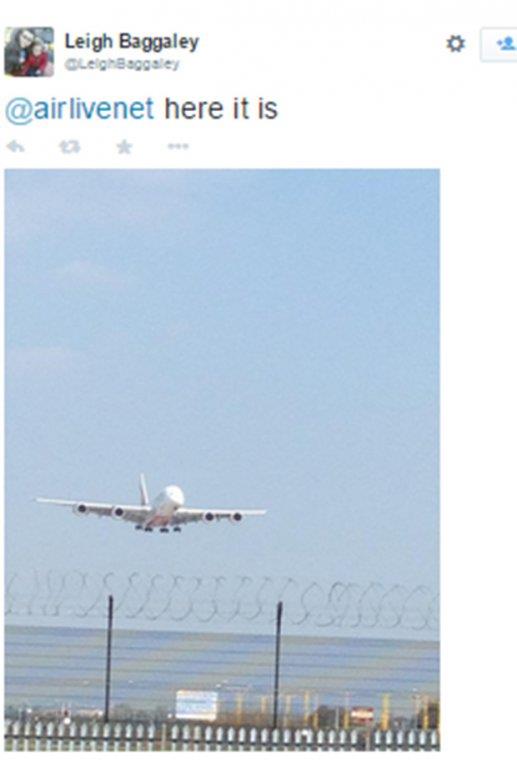Favorite the tweet with the star

pyautogui.click(x=124, y=146)
